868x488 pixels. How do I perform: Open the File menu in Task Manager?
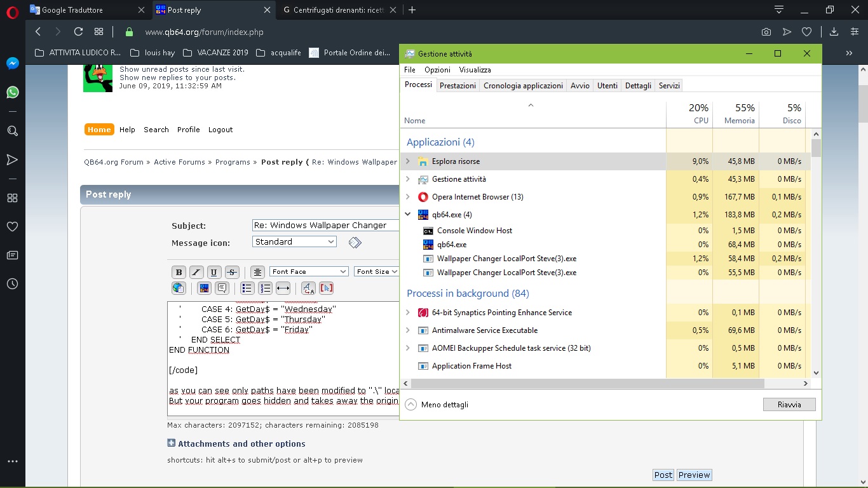coord(410,70)
